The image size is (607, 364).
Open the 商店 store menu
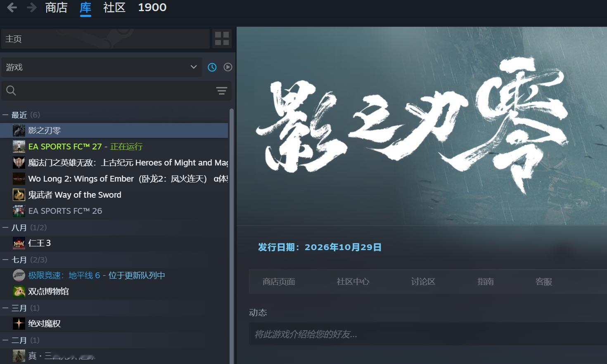point(56,7)
